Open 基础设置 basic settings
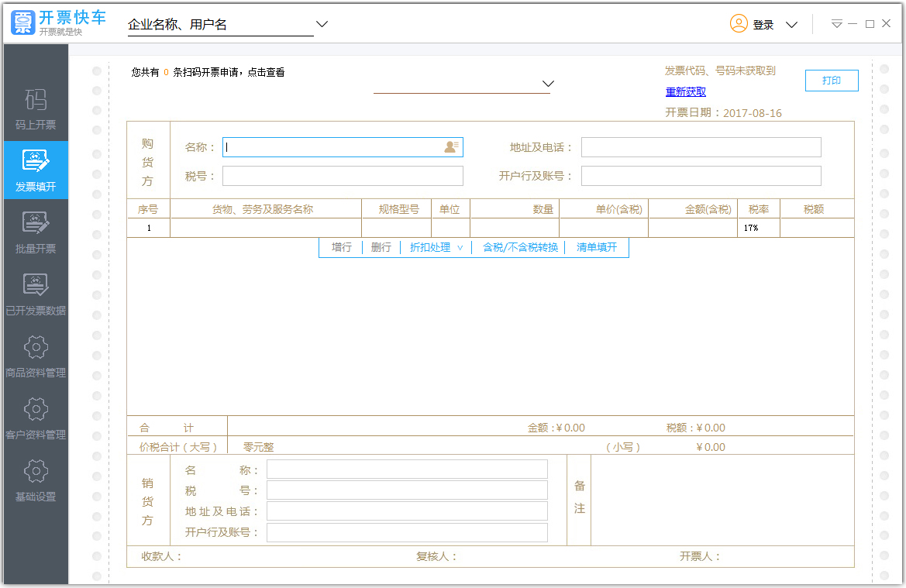 click(x=36, y=480)
